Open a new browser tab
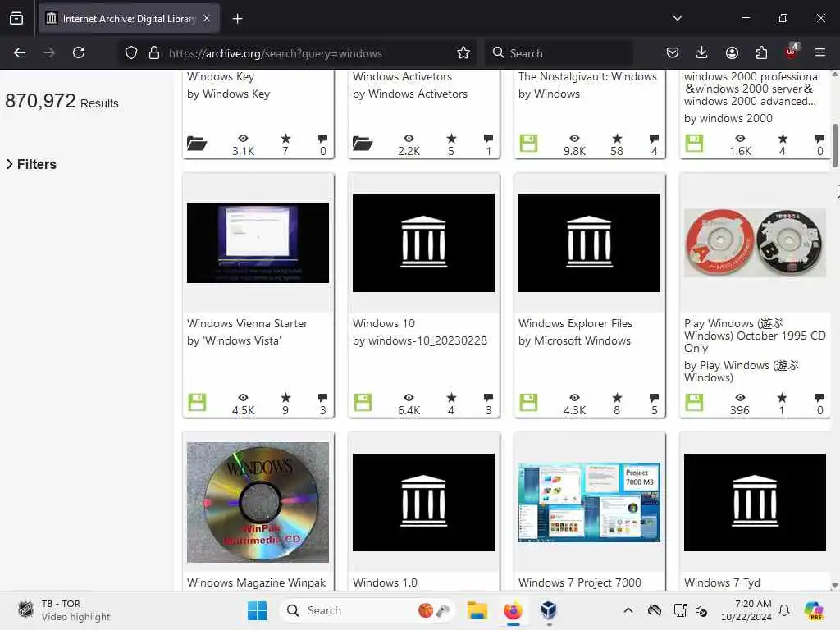Viewport: 840px width, 630px height. tap(237, 19)
